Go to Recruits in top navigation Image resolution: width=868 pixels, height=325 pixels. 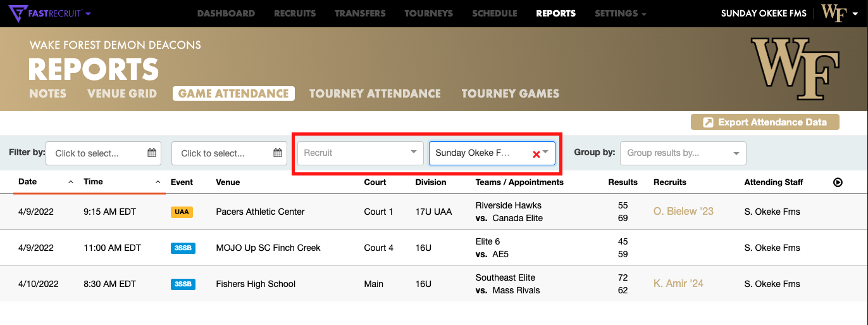coord(295,13)
